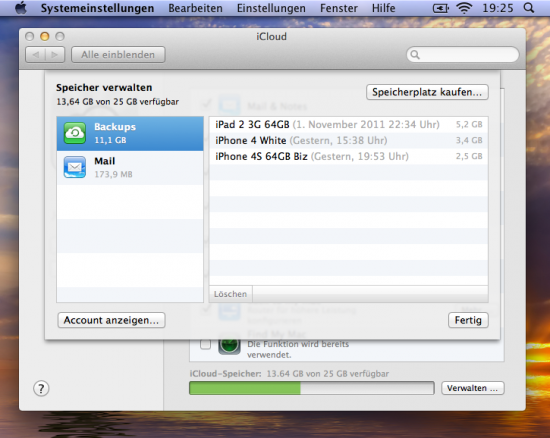Click the 19:25 menu bar clock
Image resolution: width=550 pixels, height=438 pixels.
click(497, 8)
